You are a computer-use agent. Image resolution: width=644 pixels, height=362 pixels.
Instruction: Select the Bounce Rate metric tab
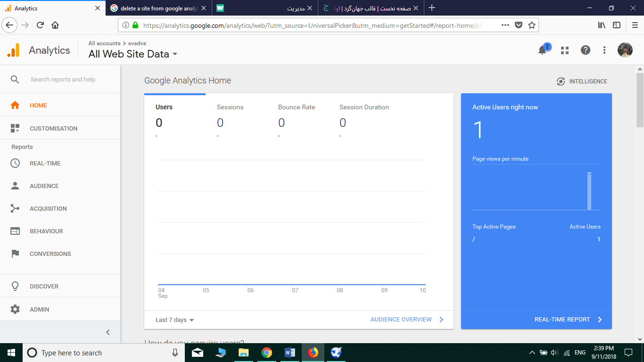pyautogui.click(x=297, y=107)
